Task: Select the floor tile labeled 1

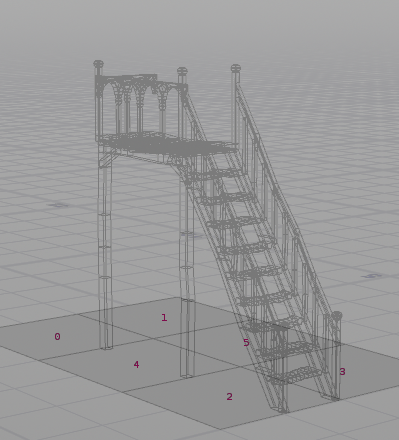Action: 164,318
